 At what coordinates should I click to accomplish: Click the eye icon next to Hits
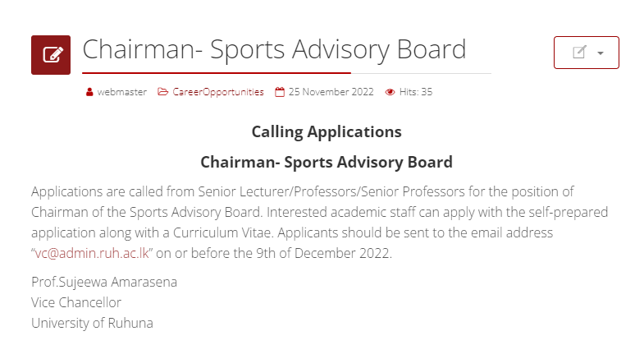[x=390, y=92]
